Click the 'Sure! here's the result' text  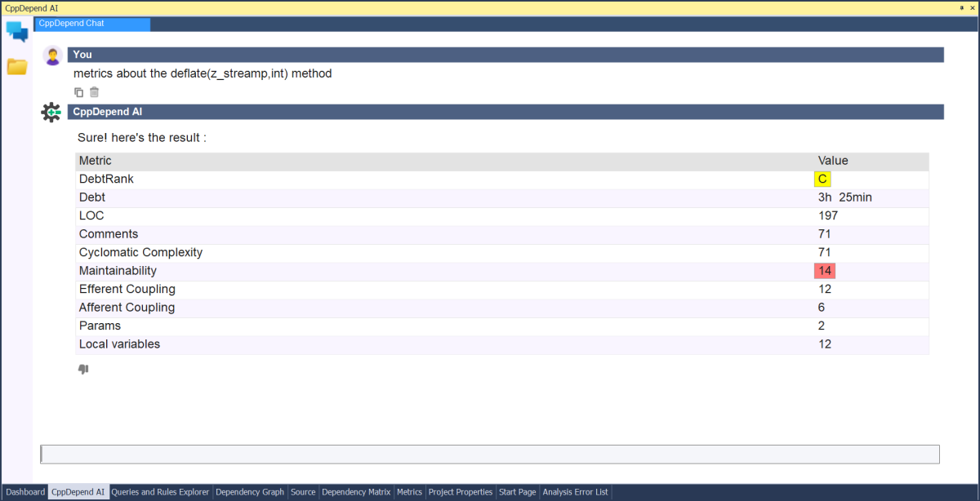(x=141, y=137)
